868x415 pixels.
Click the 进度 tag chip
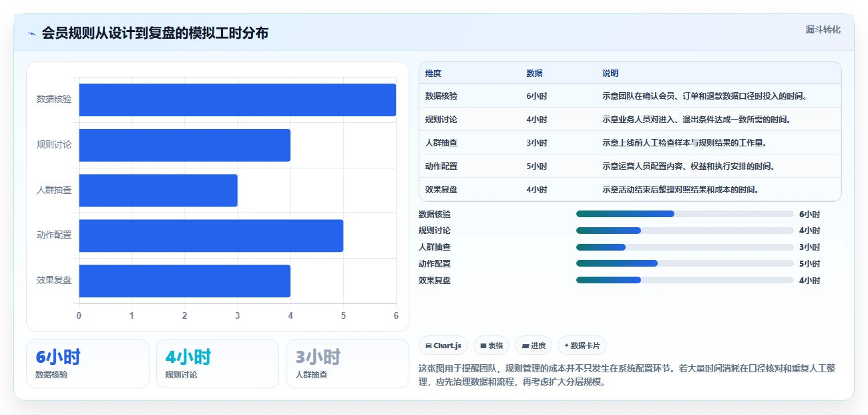[x=533, y=345]
